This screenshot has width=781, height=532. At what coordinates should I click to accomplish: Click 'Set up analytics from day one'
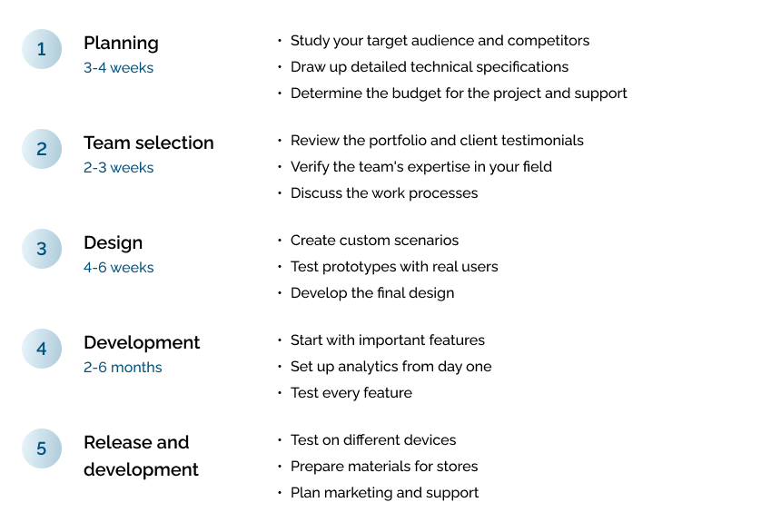390,367
